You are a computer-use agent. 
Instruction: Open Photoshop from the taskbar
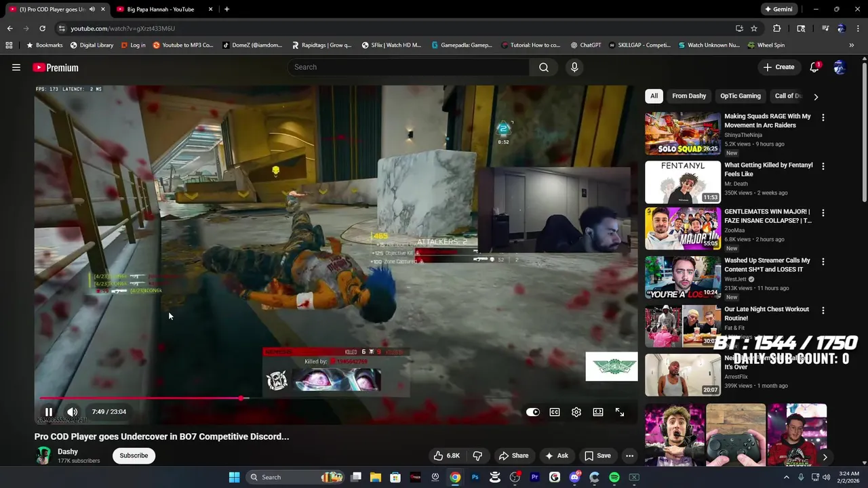coord(475,477)
